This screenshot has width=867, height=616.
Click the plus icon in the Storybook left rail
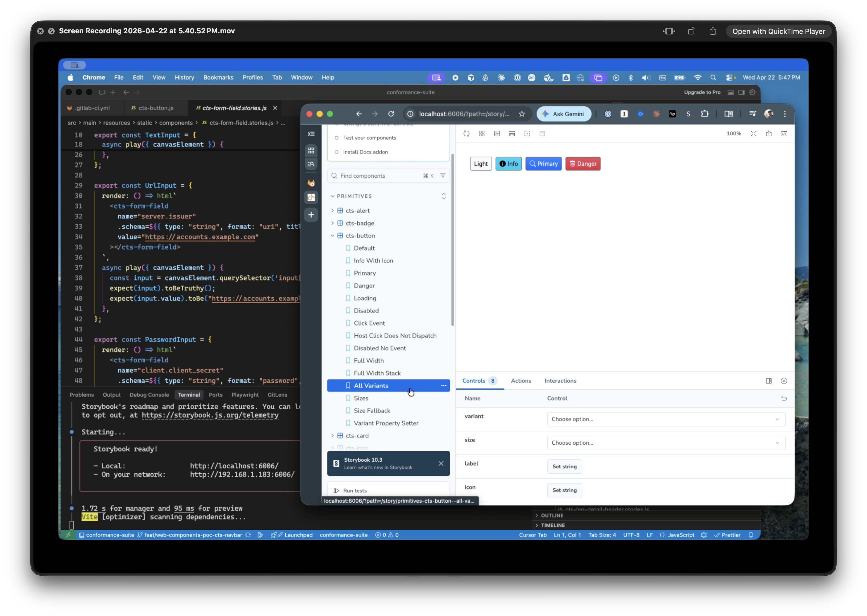(311, 215)
